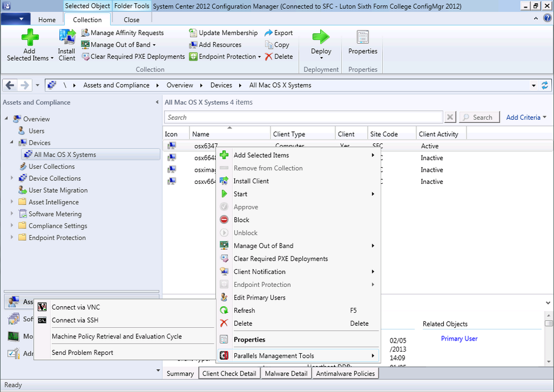Screen dimensions: 554x392
Task: Click the Export arrow ribbon button
Action: pos(279,33)
